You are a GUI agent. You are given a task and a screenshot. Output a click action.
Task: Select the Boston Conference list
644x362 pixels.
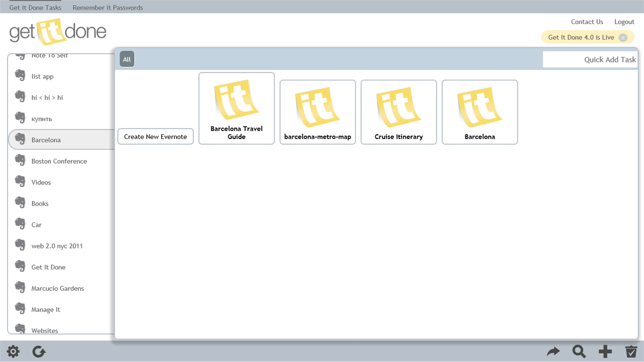(x=58, y=161)
